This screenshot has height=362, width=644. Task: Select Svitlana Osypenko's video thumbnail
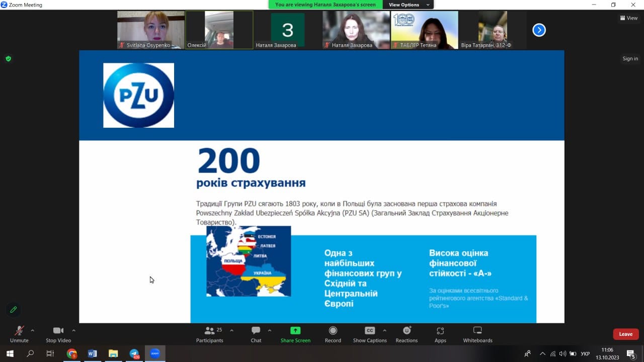pyautogui.click(x=151, y=30)
